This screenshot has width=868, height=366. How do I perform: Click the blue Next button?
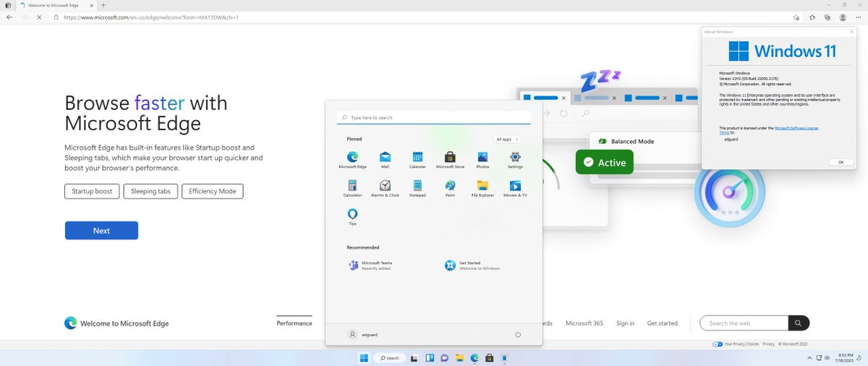click(101, 231)
